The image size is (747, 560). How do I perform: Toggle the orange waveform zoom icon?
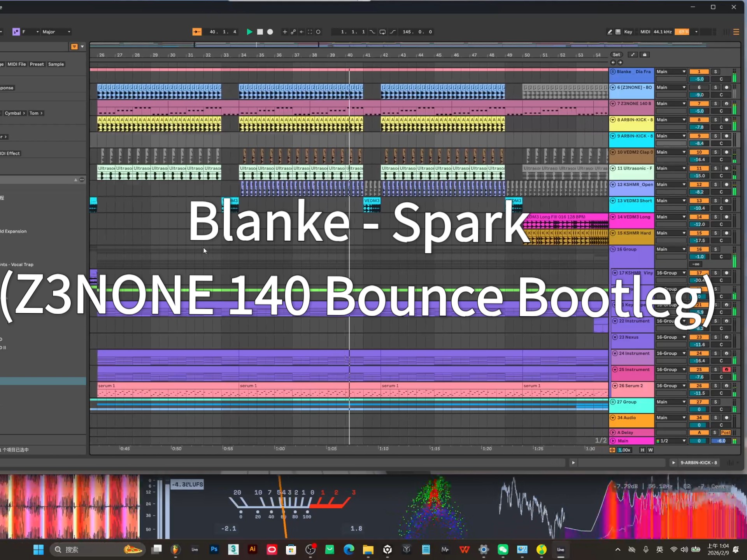coord(612,450)
